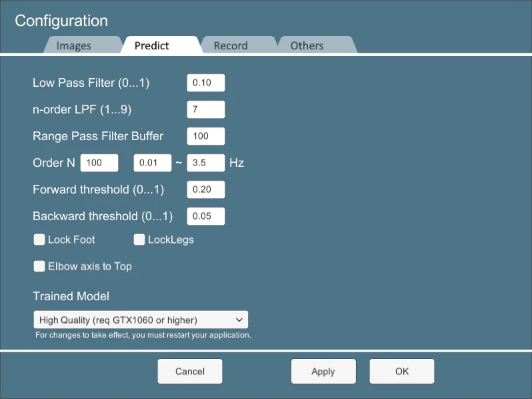Screen dimensions: 532x399
Task: Apply the configuration changes
Action: click(x=323, y=372)
